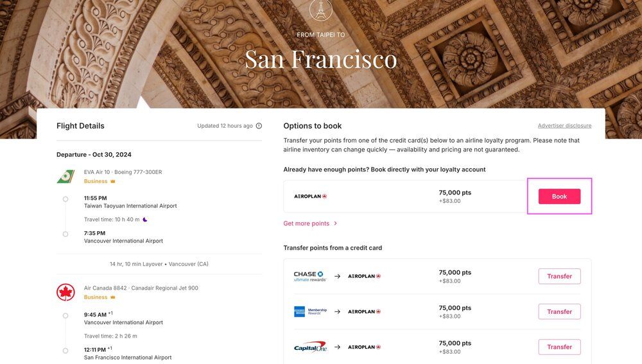
Task: Click the Aeroplan logo in direct booking row
Action: [311, 196]
